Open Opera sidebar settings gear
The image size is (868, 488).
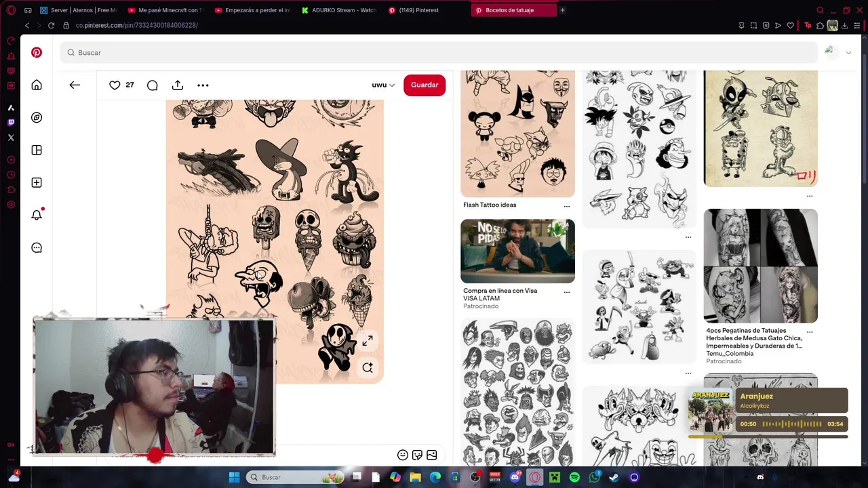(11, 205)
